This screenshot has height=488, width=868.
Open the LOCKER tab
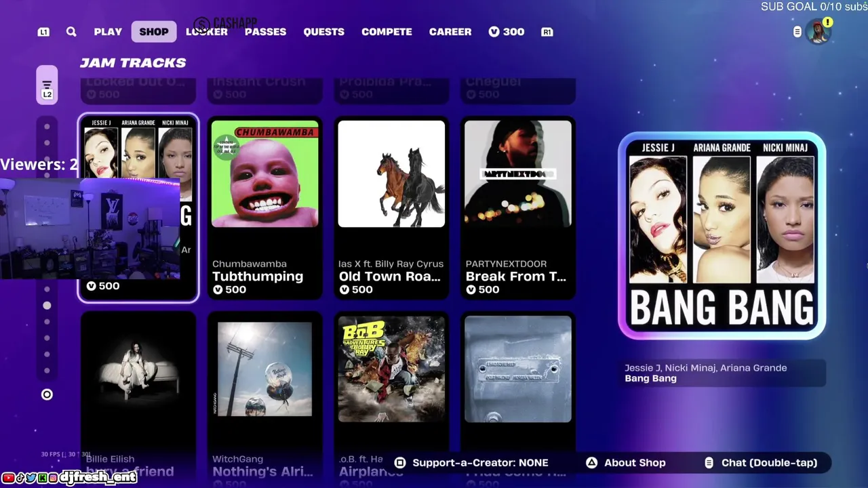point(207,32)
